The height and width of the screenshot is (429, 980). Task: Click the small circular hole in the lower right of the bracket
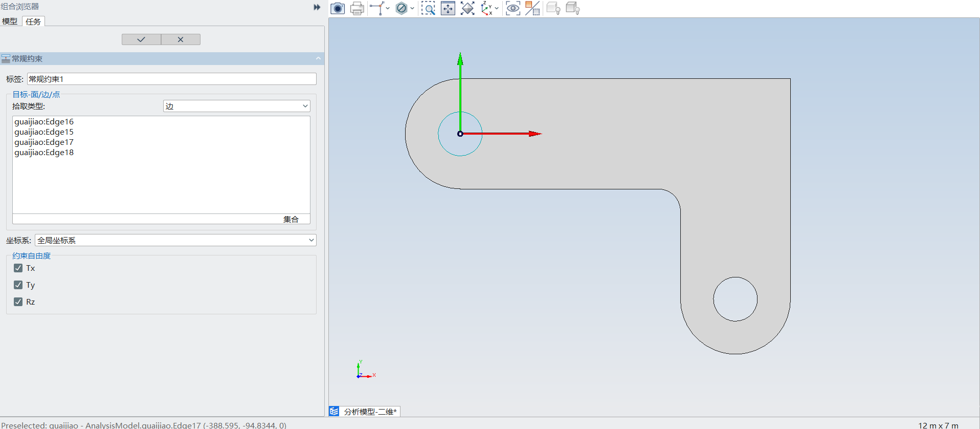pos(736,299)
